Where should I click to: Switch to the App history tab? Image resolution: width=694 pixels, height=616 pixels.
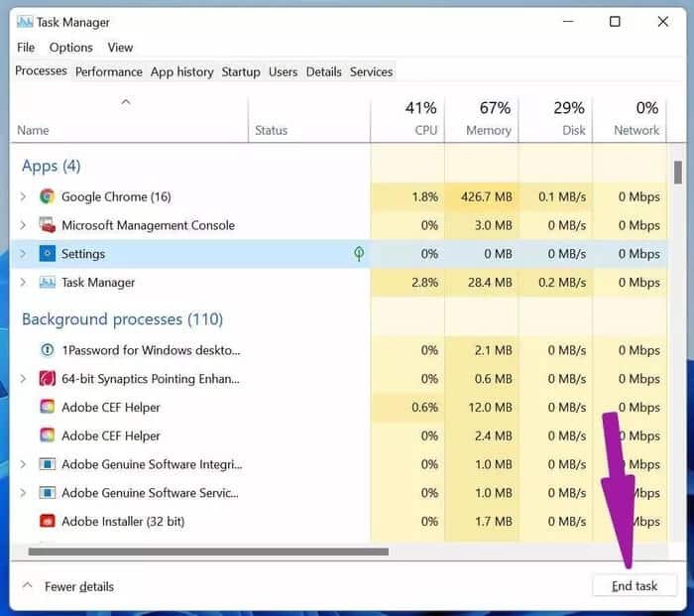pos(181,71)
